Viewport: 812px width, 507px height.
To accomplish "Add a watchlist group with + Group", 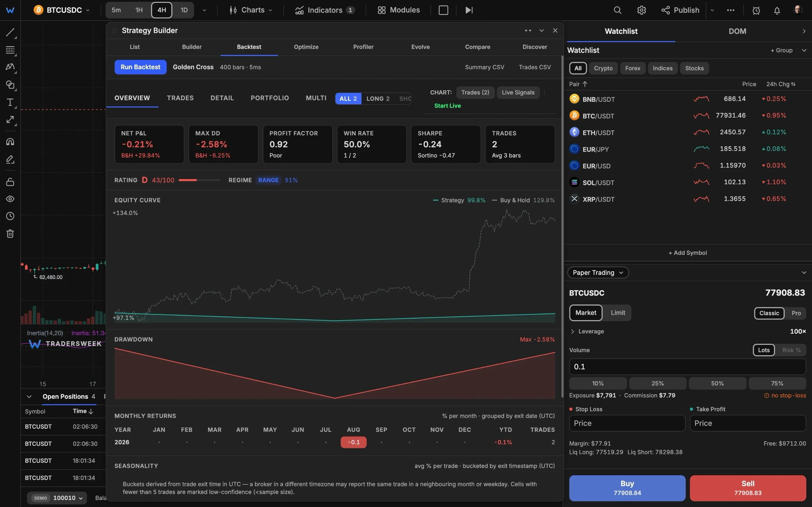I will tap(782, 50).
